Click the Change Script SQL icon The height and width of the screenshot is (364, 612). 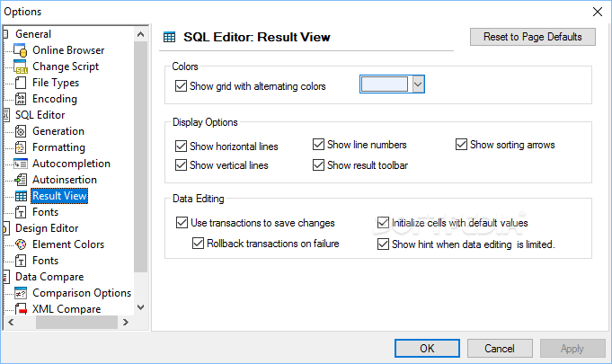coord(21,67)
